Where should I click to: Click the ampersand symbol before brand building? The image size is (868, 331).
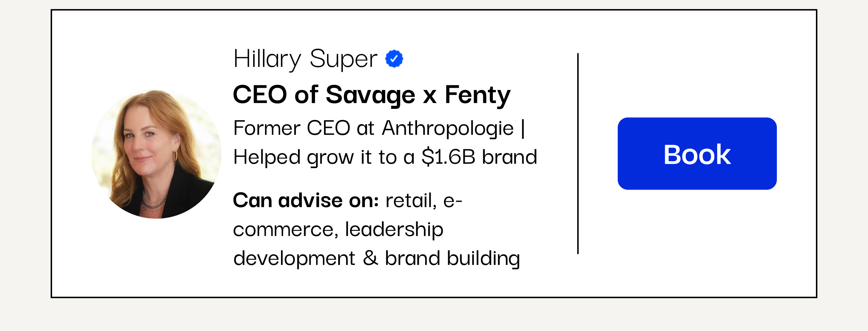[370, 258]
